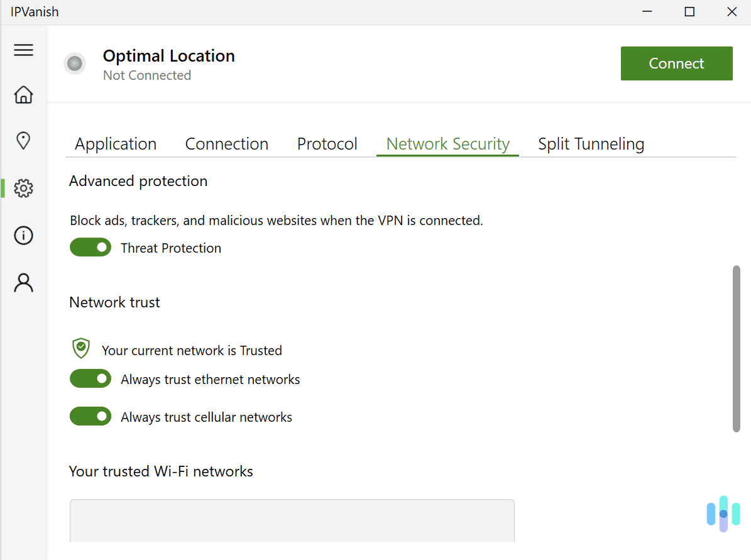The image size is (751, 560).
Task: Toggle always trust cellular networks
Action: tap(90, 416)
